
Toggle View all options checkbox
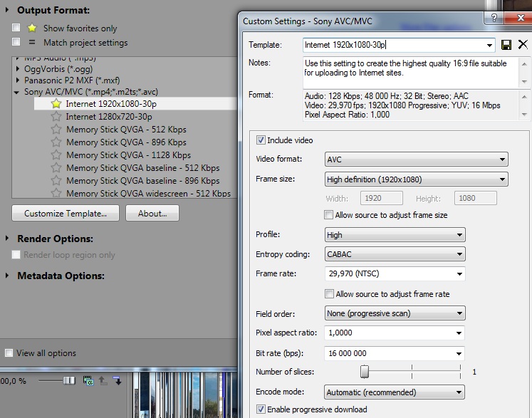point(9,353)
